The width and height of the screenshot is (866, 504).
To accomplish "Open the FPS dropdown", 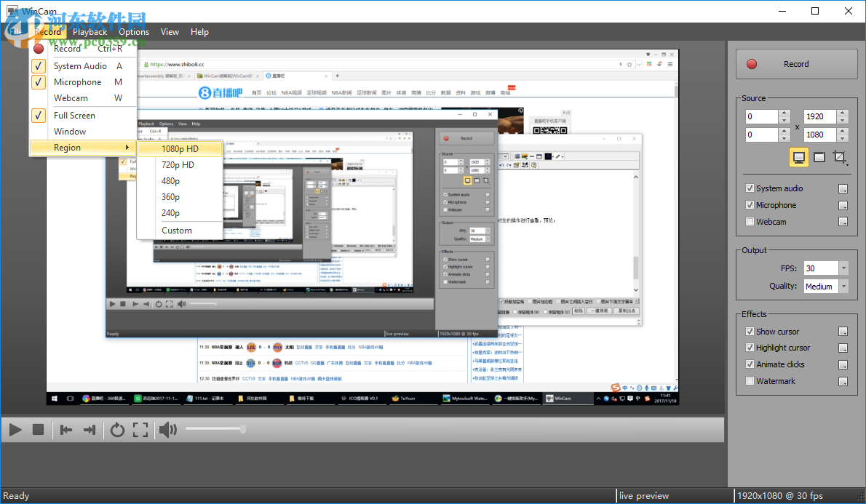I will point(843,268).
